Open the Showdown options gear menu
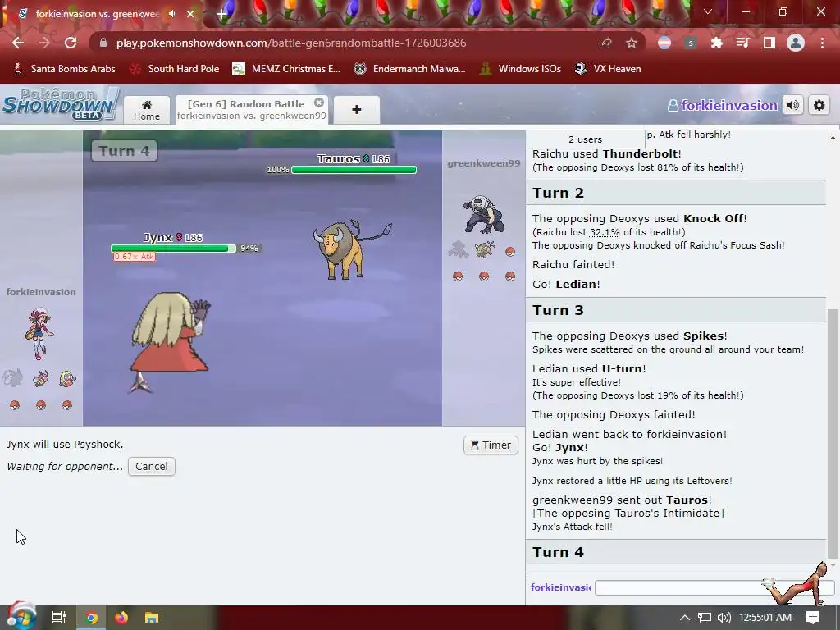The height and width of the screenshot is (630, 840). point(819,106)
